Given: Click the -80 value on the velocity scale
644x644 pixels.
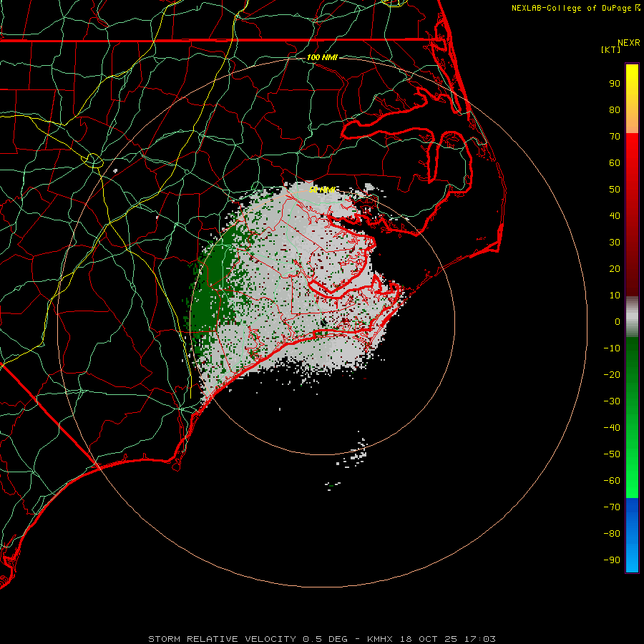Looking at the screenshot, I should [x=612, y=534].
